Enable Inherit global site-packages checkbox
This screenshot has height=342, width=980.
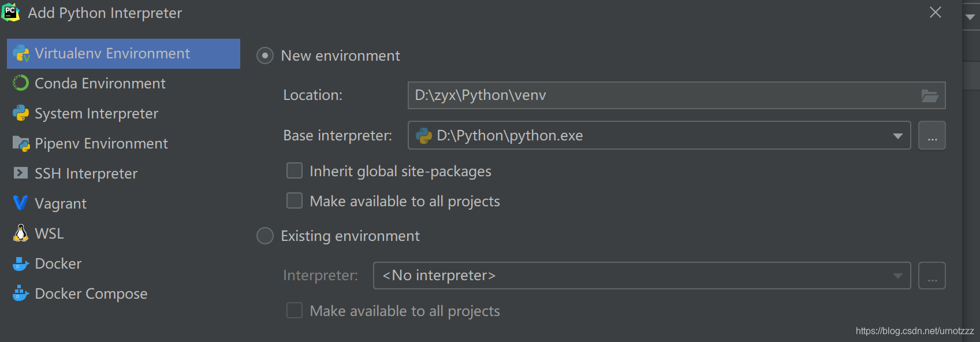(295, 170)
